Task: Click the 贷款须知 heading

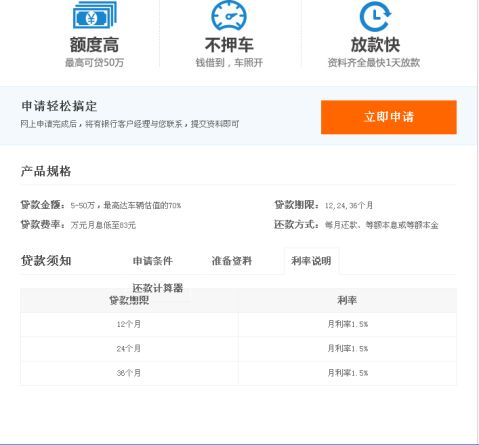Action: click(x=46, y=261)
